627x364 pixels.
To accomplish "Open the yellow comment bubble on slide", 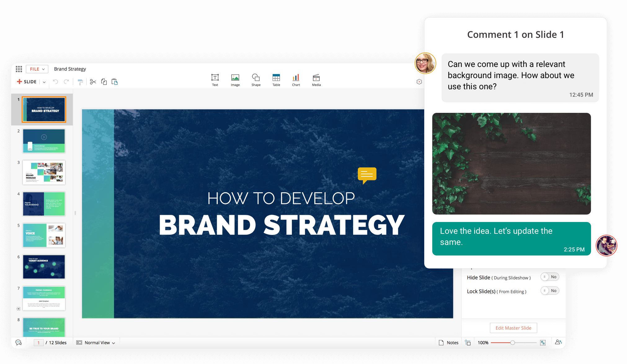I will [x=367, y=175].
